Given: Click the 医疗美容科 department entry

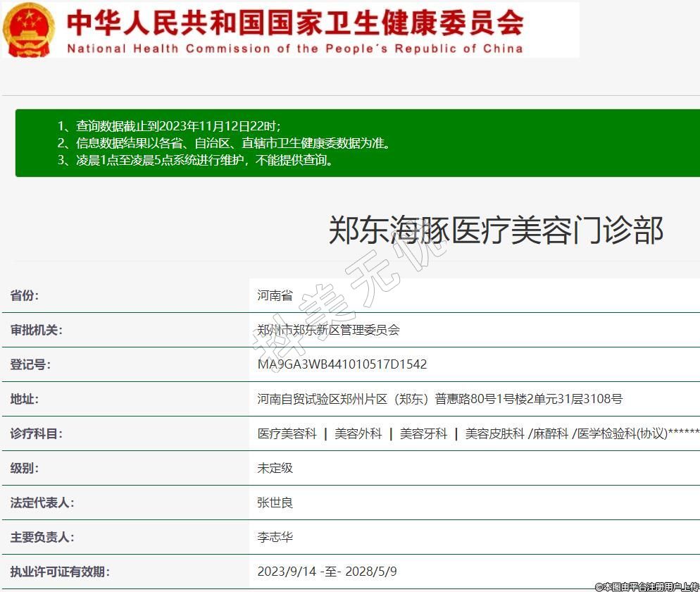Looking at the screenshot, I should pyautogui.click(x=287, y=433).
